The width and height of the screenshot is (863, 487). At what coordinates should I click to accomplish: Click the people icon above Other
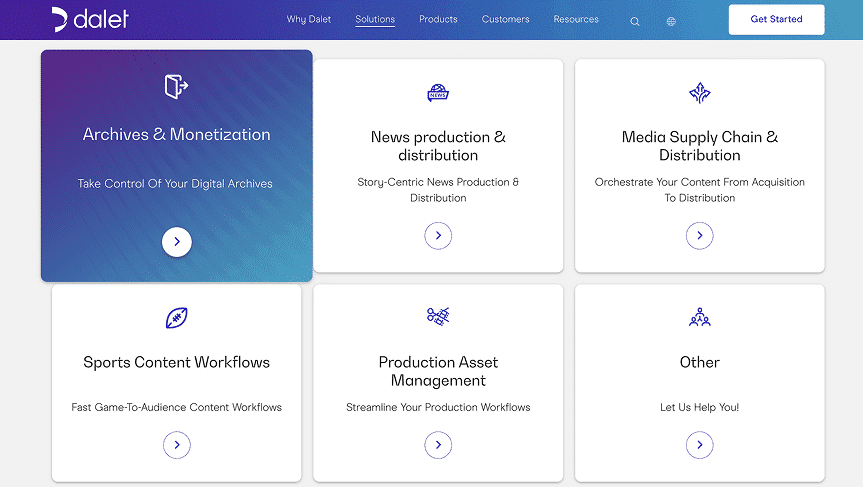click(699, 318)
